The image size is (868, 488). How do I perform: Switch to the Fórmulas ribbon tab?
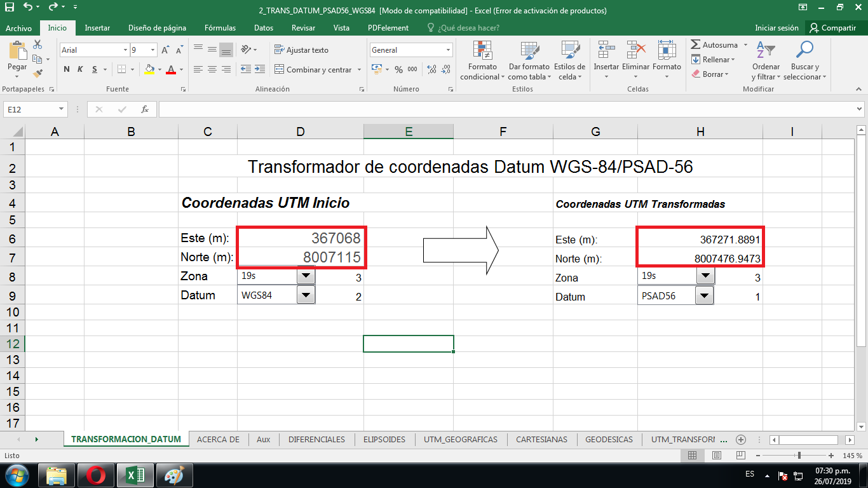point(220,28)
